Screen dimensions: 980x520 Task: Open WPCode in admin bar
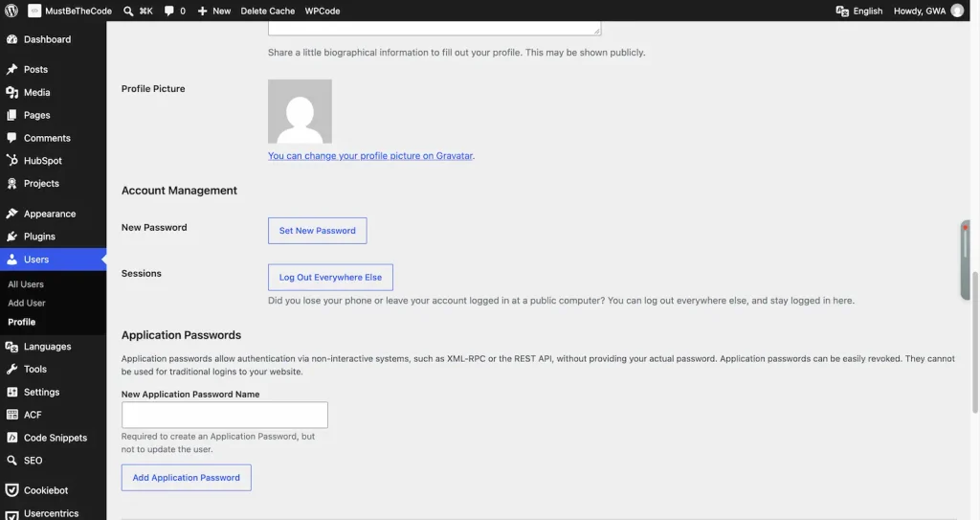point(323,11)
